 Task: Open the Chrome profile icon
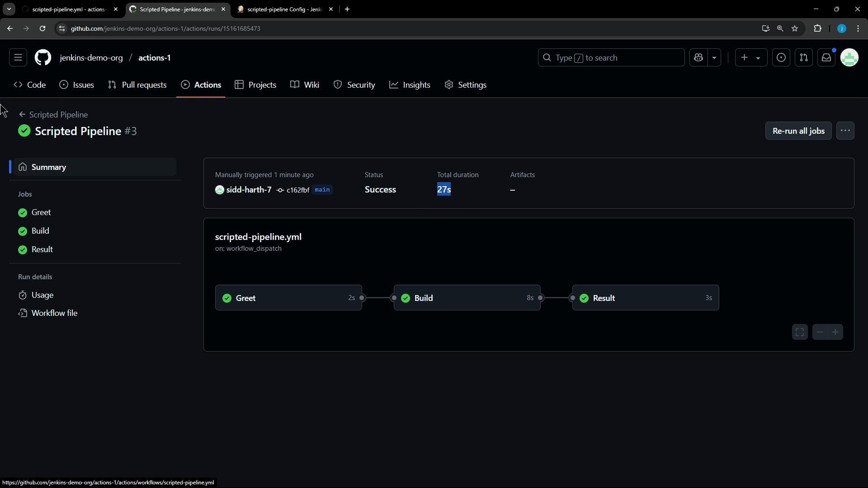841,28
